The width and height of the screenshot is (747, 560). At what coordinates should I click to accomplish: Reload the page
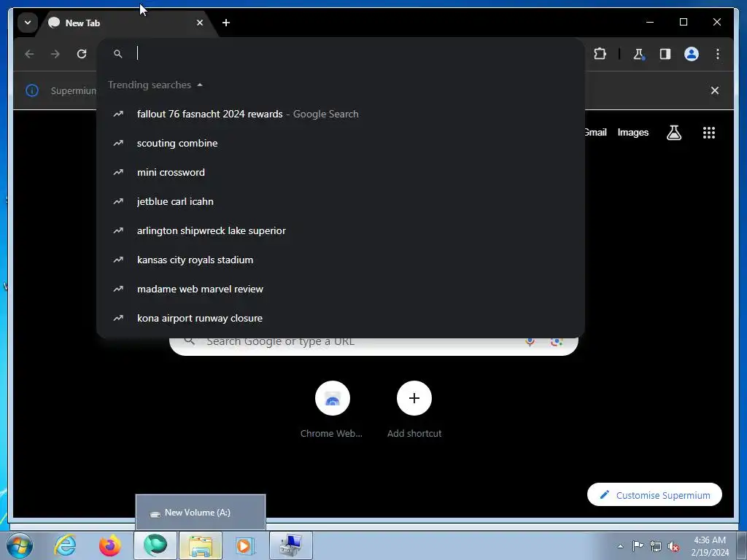pos(82,54)
